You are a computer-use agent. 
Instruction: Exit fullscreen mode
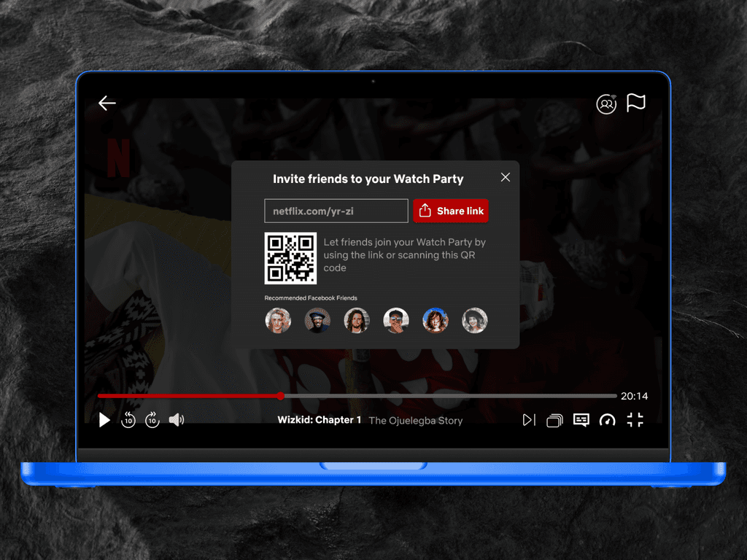click(635, 419)
